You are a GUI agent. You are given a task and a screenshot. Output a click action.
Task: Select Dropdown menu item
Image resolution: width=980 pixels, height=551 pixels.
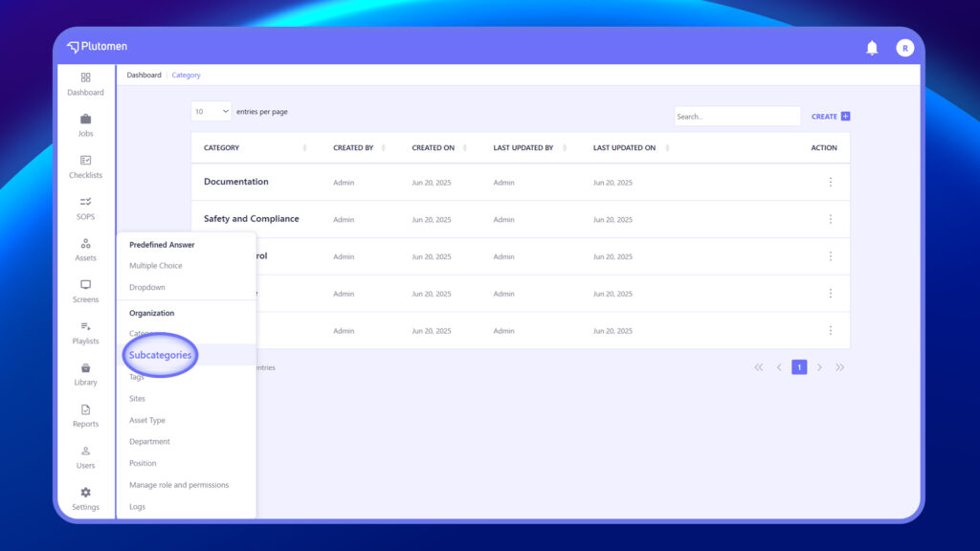(x=146, y=287)
